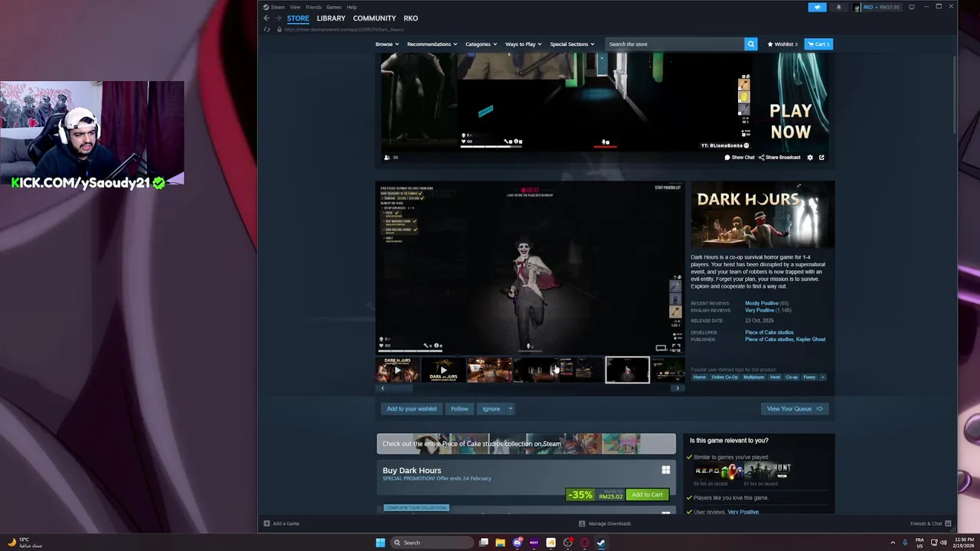Open Opera GX from the taskbar

click(585, 543)
